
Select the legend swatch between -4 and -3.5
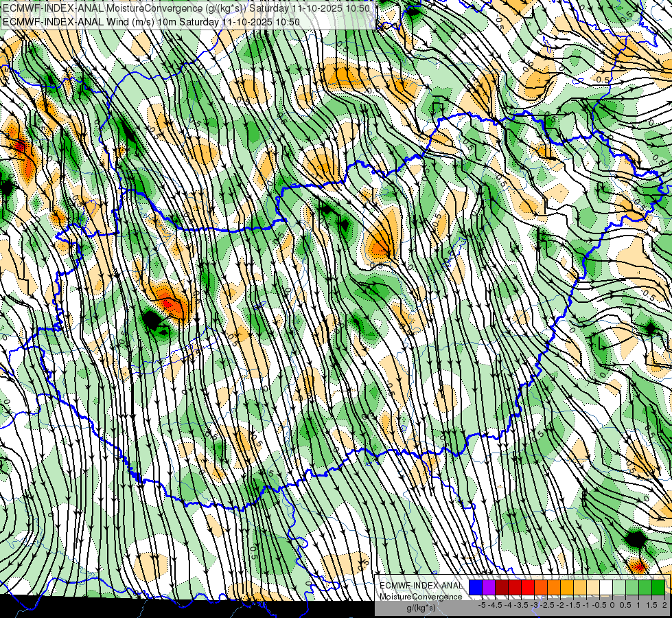[515, 587]
